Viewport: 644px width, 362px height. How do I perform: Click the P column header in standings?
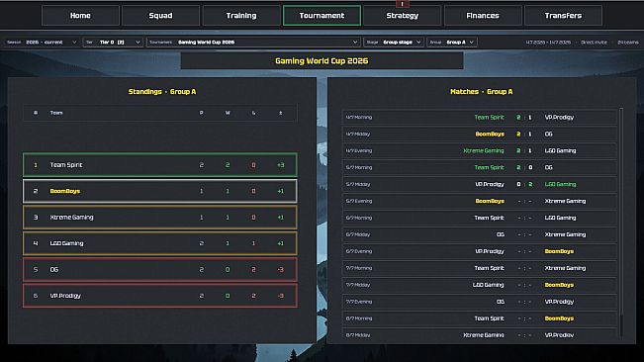[x=201, y=113]
